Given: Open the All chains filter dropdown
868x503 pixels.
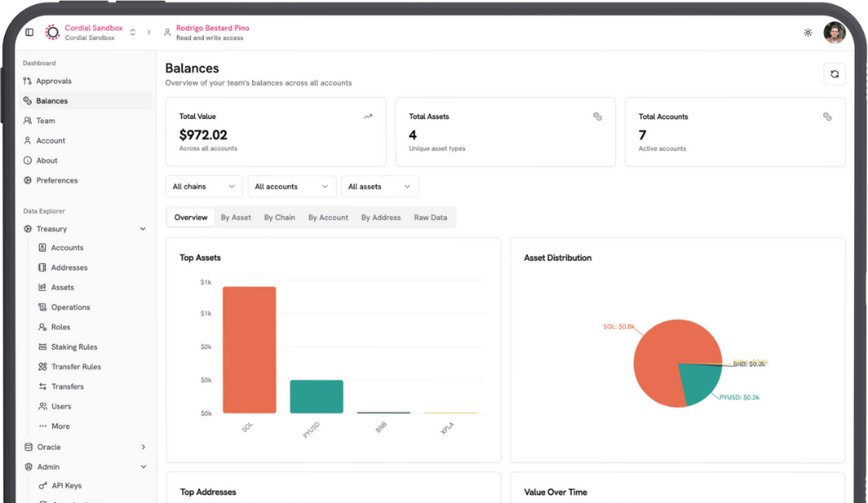Looking at the screenshot, I should [x=204, y=187].
